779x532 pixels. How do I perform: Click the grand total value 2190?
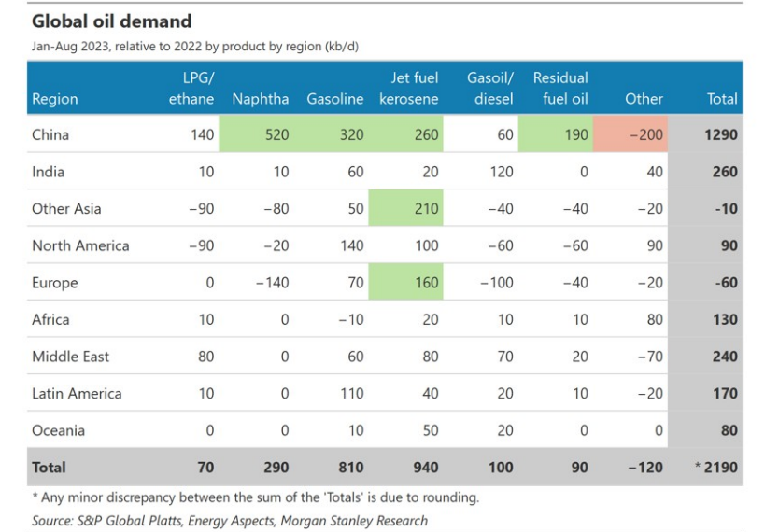pos(717,467)
